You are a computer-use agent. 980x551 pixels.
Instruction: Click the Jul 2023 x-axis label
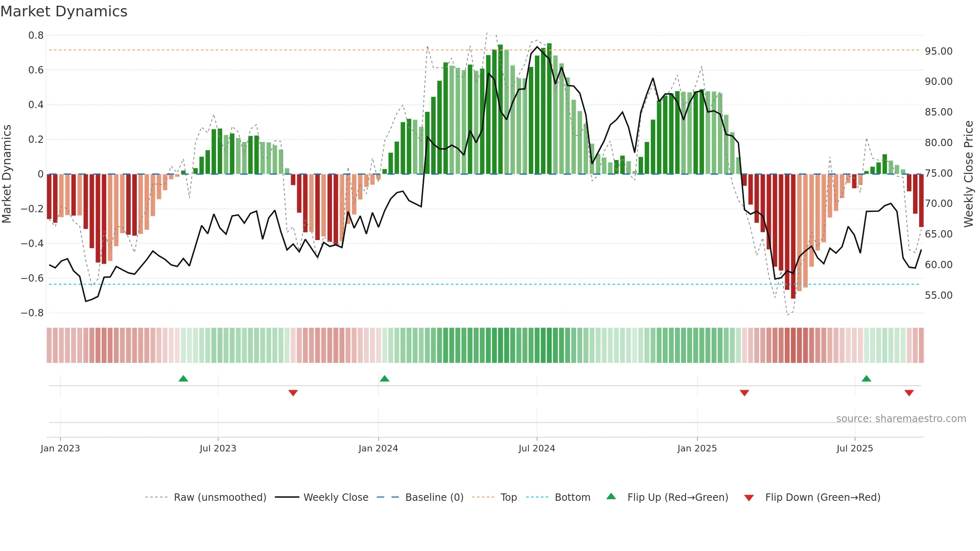point(218,448)
